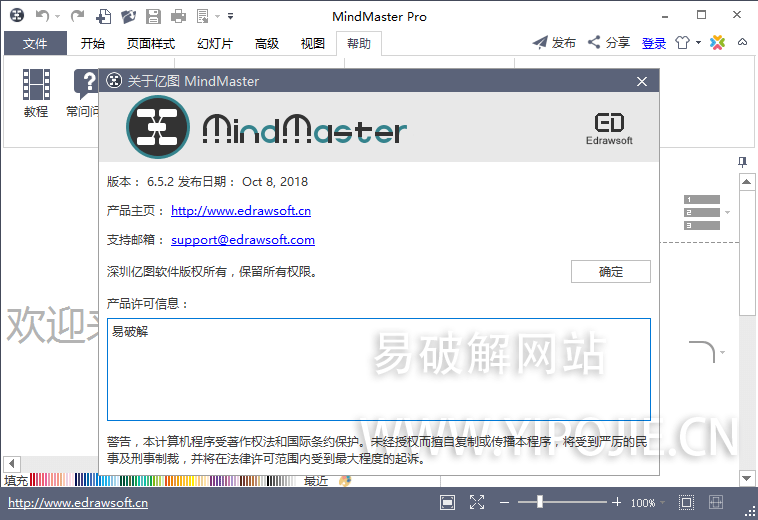Image resolution: width=758 pixels, height=520 pixels.
Task: Click the Print icon in quick toolbar
Action: 178,16
